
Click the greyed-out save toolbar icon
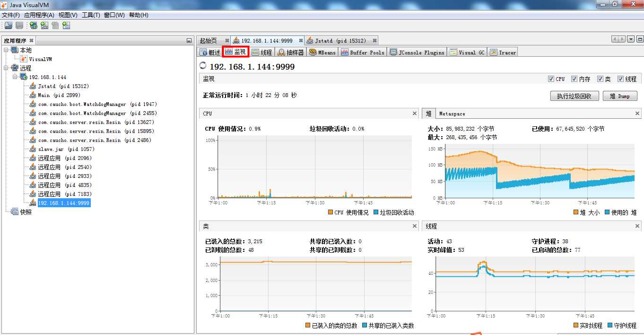(x=19, y=26)
